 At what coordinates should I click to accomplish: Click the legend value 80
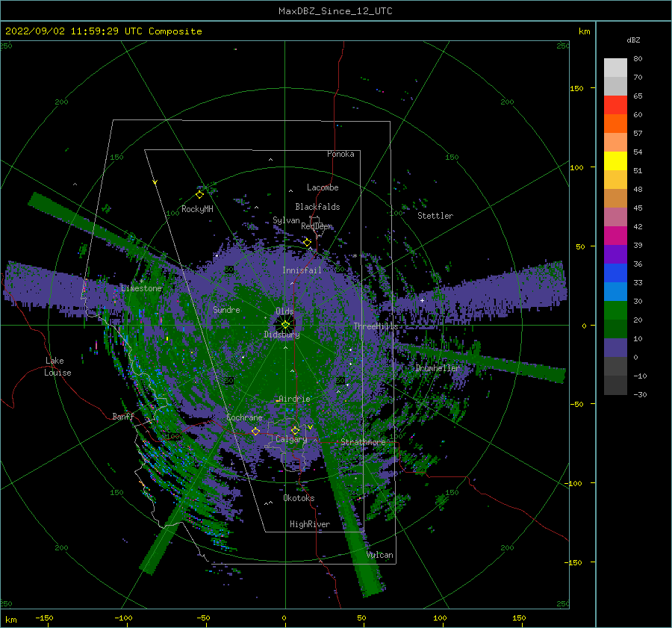pyautogui.click(x=638, y=59)
